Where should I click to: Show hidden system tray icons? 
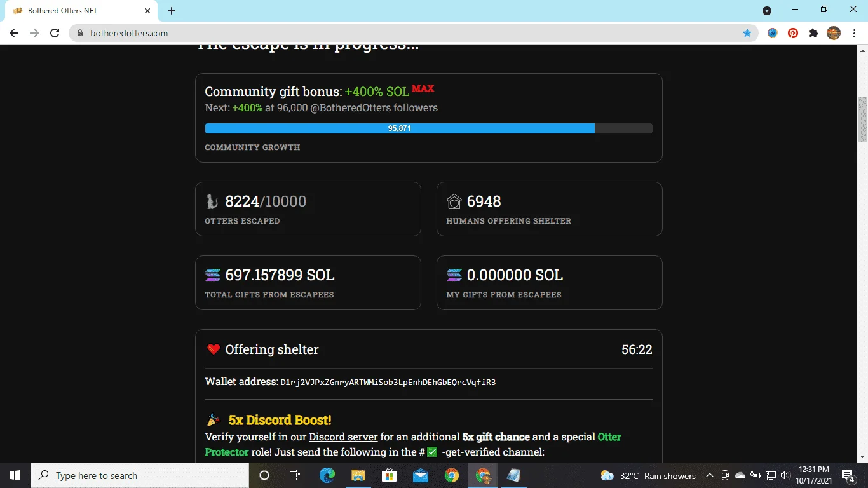(710, 475)
